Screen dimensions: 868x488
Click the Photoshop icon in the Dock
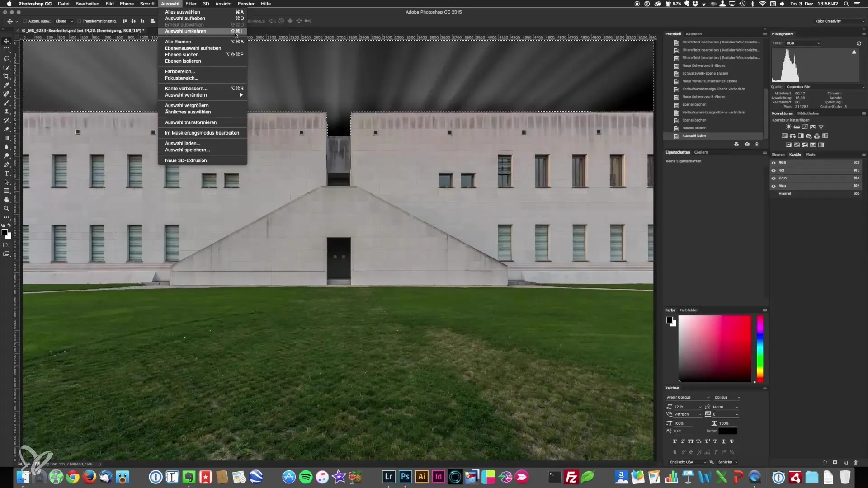tap(405, 477)
